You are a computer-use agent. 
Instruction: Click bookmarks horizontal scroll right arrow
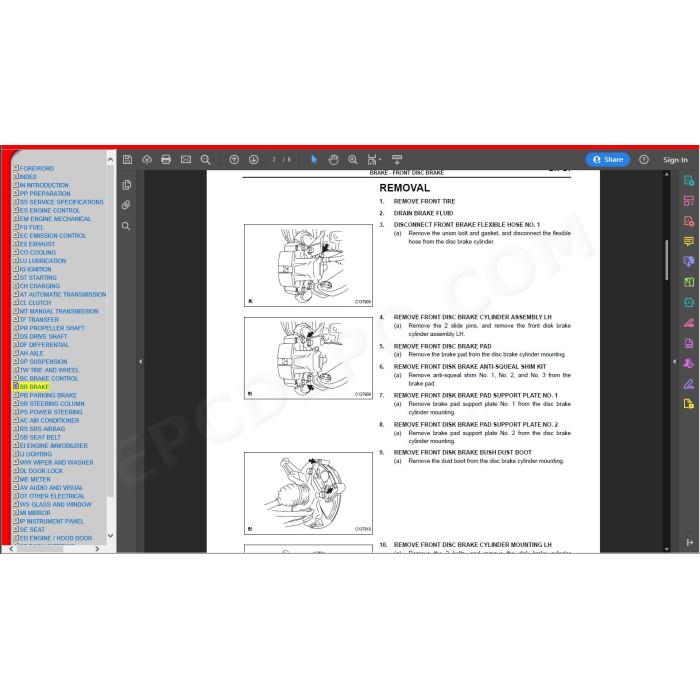97,549
